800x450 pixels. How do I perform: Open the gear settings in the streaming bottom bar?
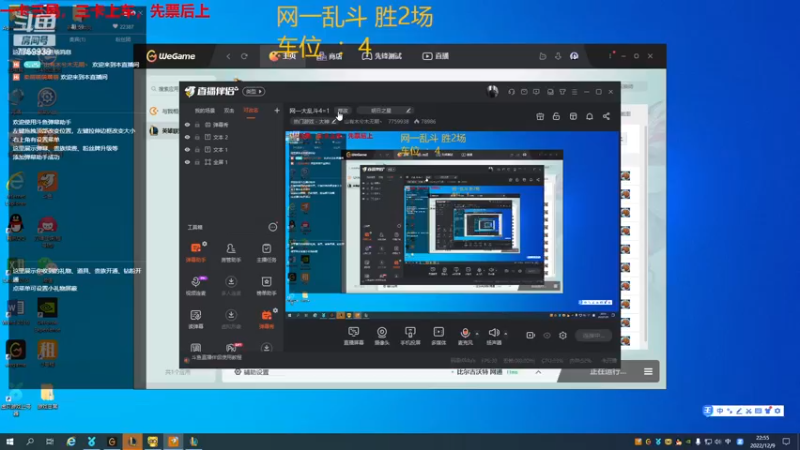tap(563, 335)
